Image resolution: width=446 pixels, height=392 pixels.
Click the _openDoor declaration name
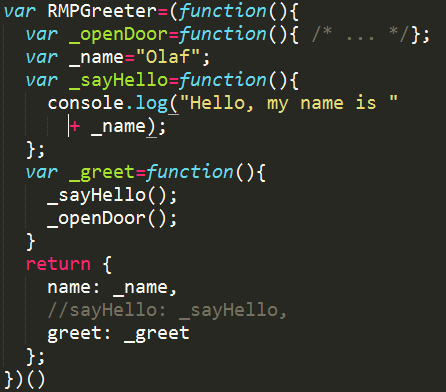[x=118, y=35]
